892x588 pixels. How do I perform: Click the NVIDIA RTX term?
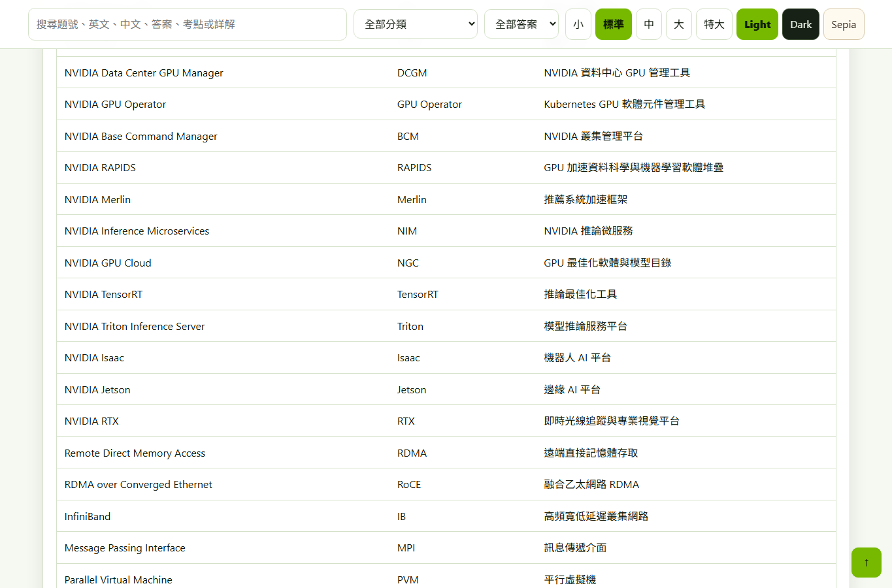click(x=91, y=421)
